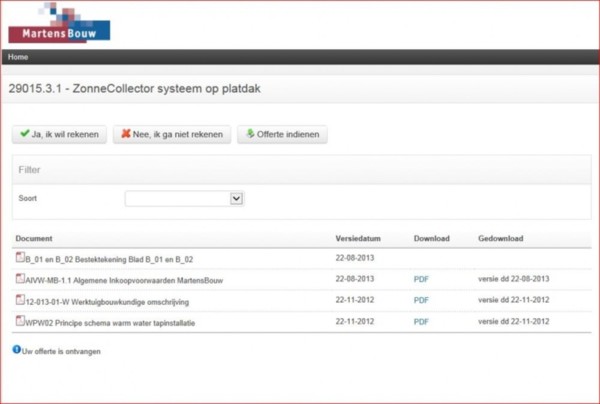Open document '12-013-01-W Werktuigbouwkundige omschrijving'
This screenshot has width=600, height=404.
107,301
